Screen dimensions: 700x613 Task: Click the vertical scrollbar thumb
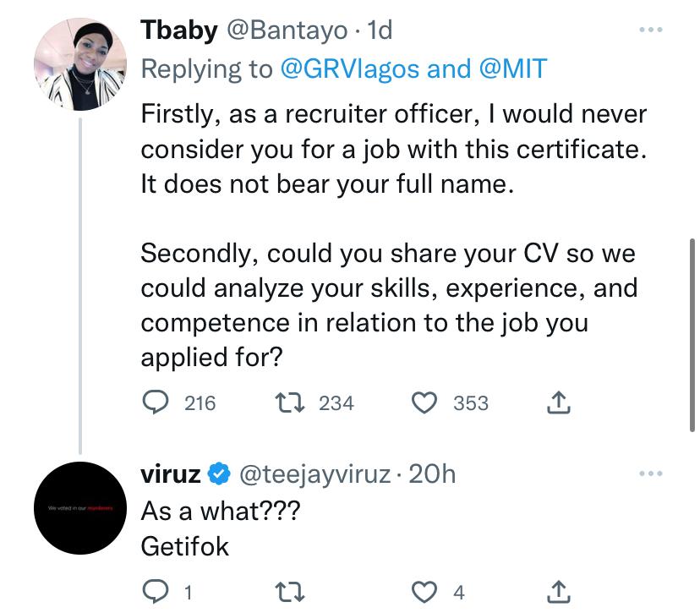click(692, 335)
